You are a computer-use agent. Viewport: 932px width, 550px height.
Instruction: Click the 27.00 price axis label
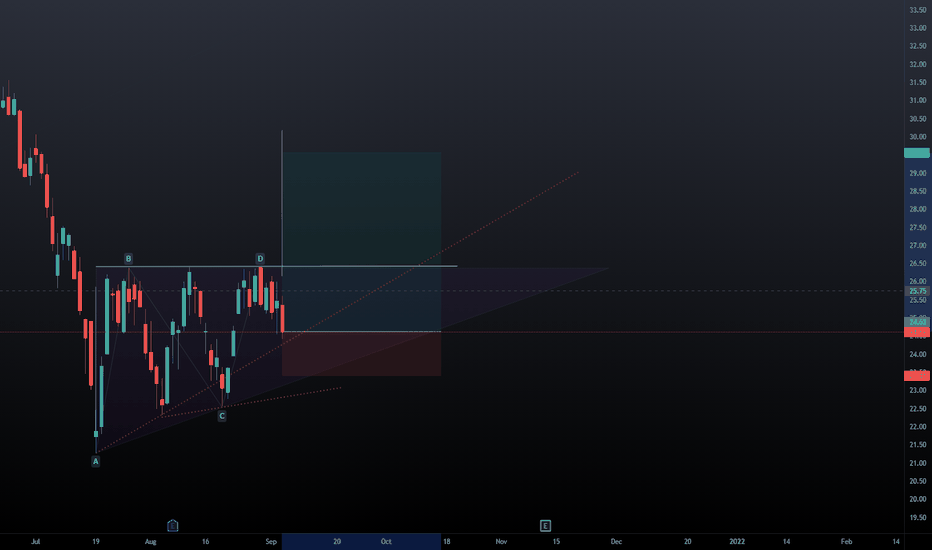917,246
